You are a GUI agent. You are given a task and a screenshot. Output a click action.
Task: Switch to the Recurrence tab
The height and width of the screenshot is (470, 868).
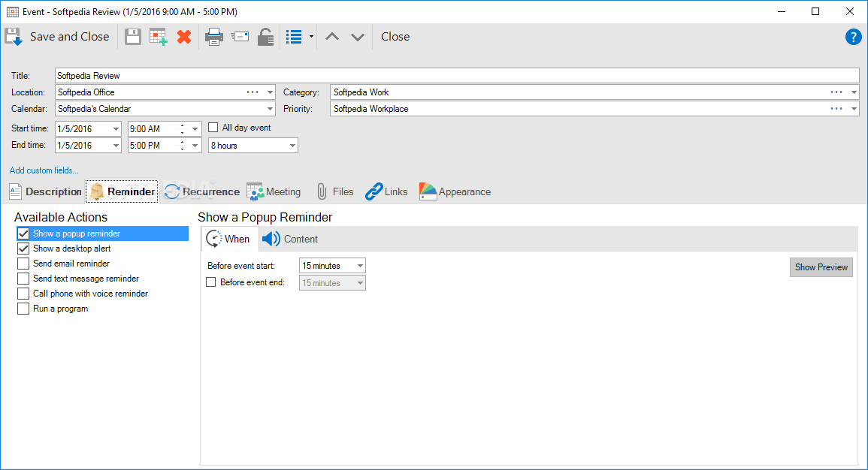click(202, 192)
